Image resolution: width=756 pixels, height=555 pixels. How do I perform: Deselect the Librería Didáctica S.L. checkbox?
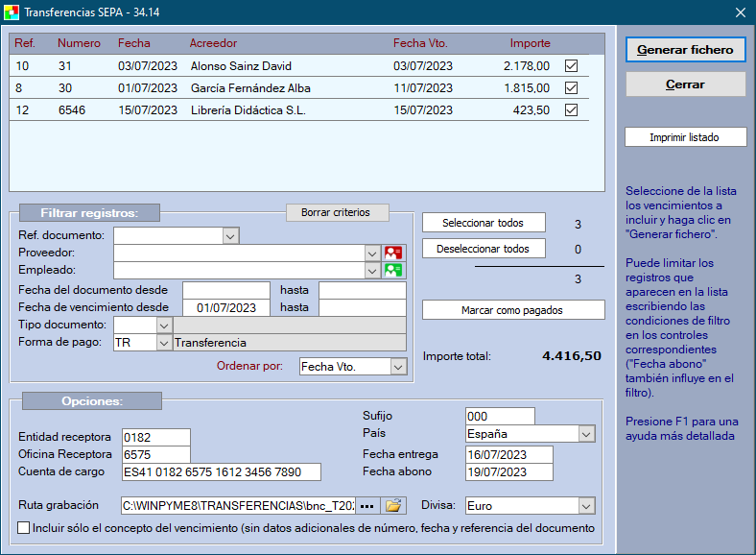point(572,110)
